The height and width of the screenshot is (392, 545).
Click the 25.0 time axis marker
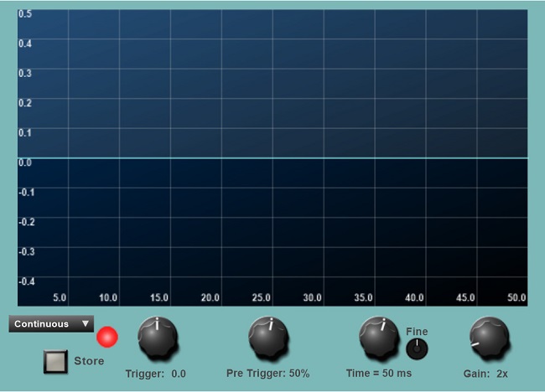pos(262,297)
